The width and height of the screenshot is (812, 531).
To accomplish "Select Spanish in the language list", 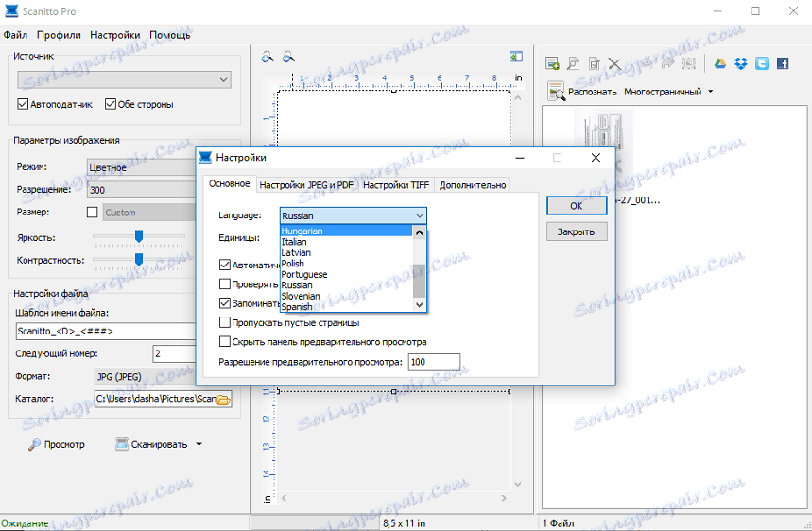I will [346, 307].
